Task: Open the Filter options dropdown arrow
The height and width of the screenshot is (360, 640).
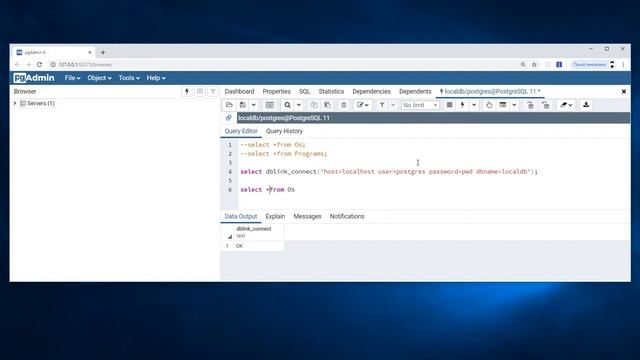Action: coord(393,105)
